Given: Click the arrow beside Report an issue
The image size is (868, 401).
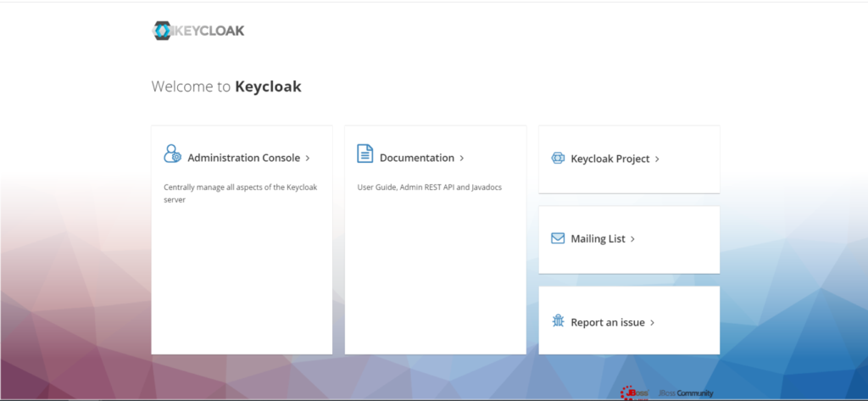Looking at the screenshot, I should pyautogui.click(x=653, y=323).
